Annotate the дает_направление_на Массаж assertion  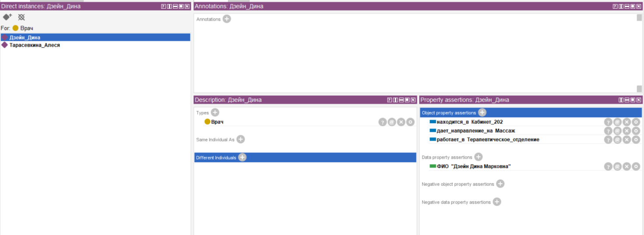[617, 131]
